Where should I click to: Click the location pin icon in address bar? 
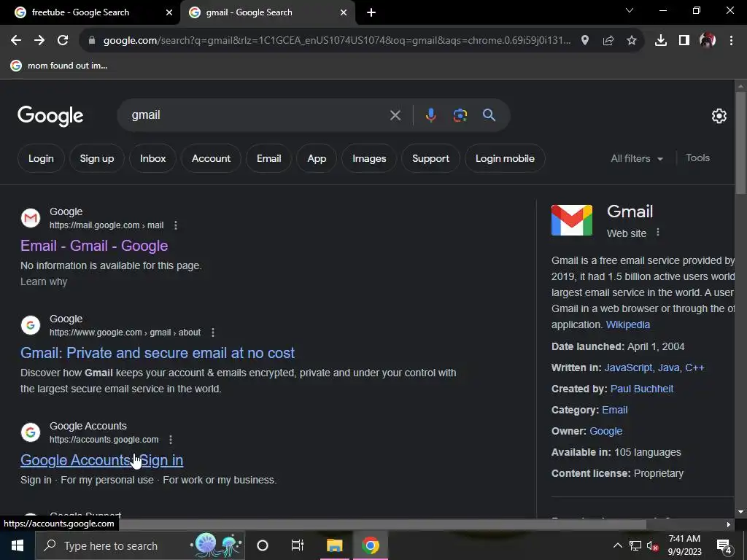click(x=585, y=41)
